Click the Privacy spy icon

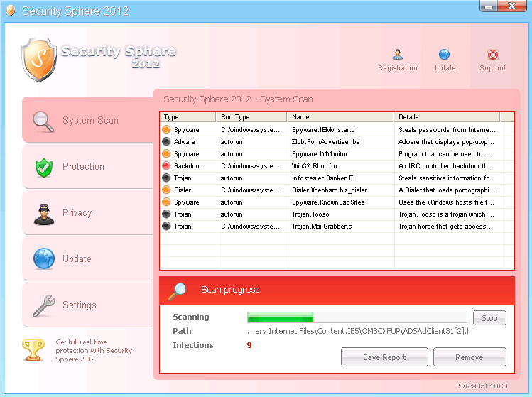(x=44, y=213)
